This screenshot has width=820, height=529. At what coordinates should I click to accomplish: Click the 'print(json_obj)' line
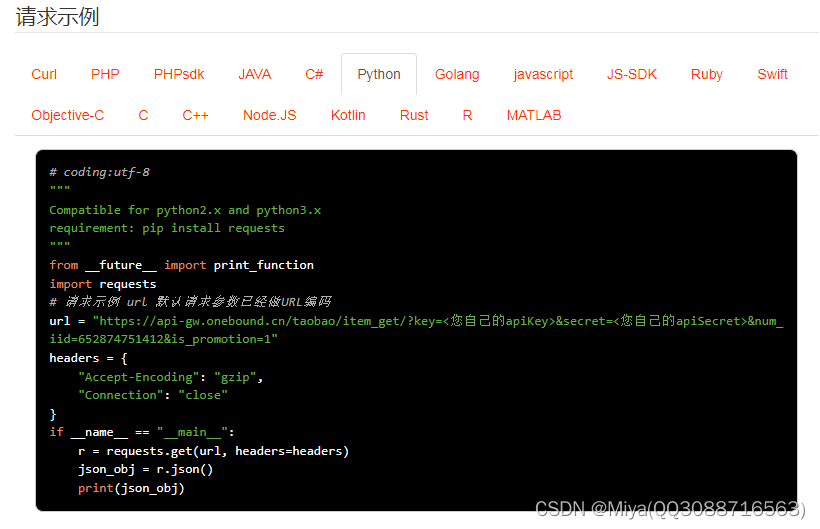click(x=131, y=488)
